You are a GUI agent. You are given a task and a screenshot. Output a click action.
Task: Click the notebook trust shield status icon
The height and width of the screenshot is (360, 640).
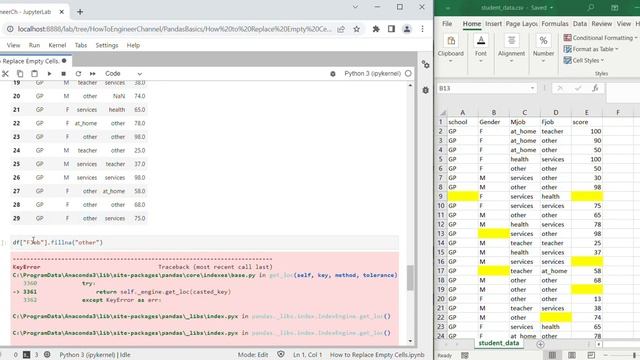pyautogui.click(x=281, y=354)
